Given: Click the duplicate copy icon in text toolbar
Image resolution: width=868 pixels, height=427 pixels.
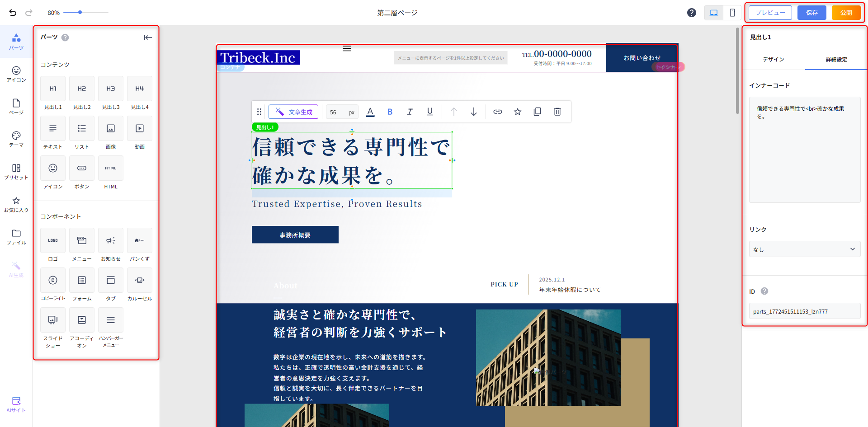Looking at the screenshot, I should click(x=537, y=112).
